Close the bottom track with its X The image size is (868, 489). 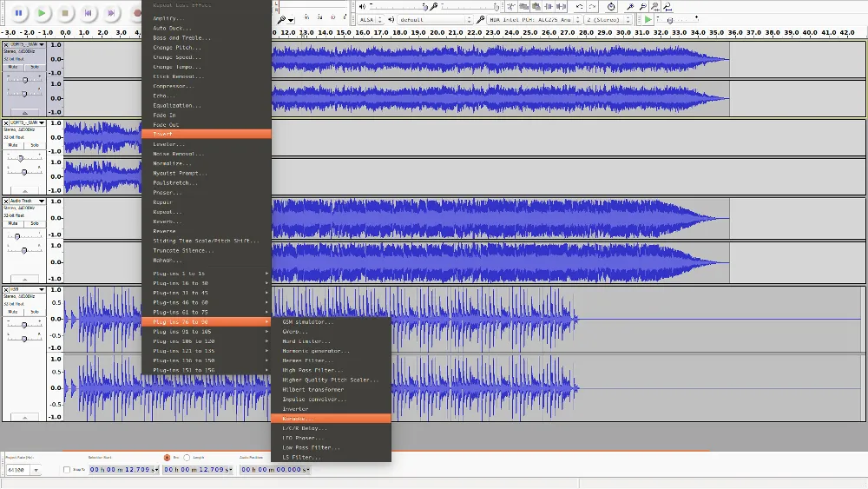point(5,289)
